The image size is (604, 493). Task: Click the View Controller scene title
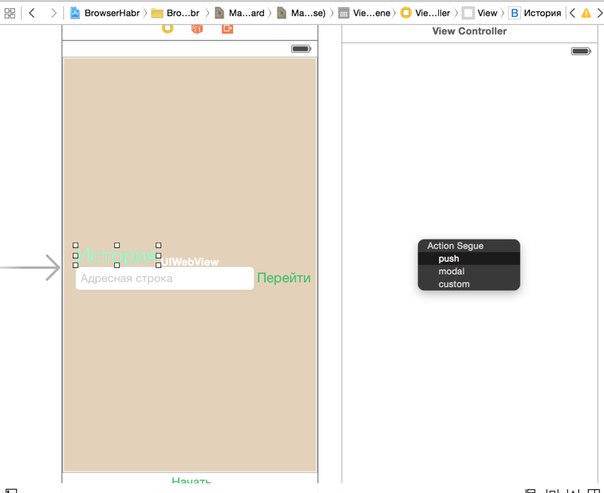click(469, 31)
